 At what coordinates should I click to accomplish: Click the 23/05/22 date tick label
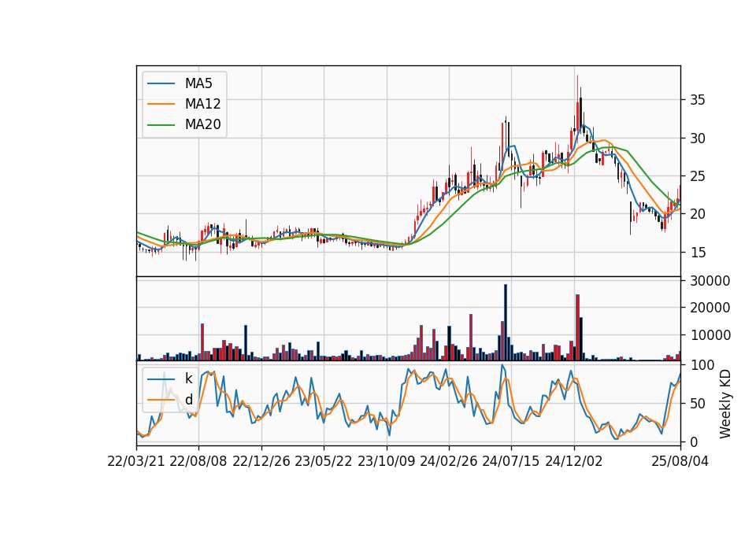click(x=324, y=461)
